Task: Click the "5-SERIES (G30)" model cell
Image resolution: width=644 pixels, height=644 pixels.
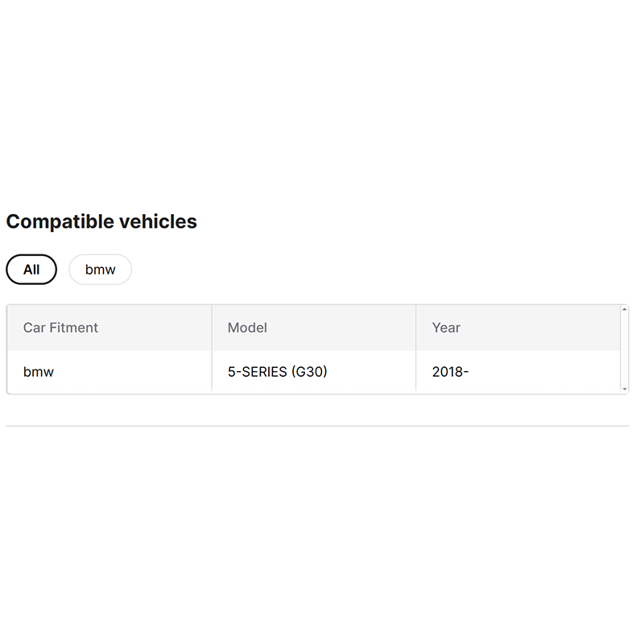Action: 277,372
